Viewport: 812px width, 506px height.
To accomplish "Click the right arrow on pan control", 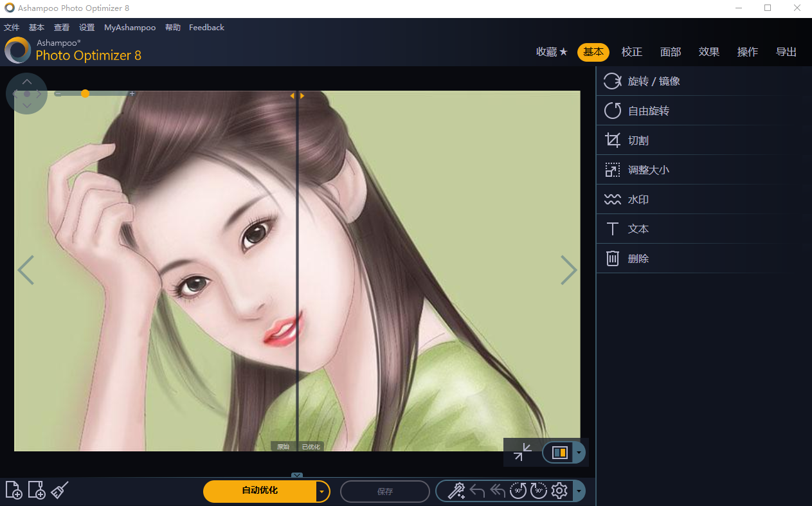I will tap(39, 94).
